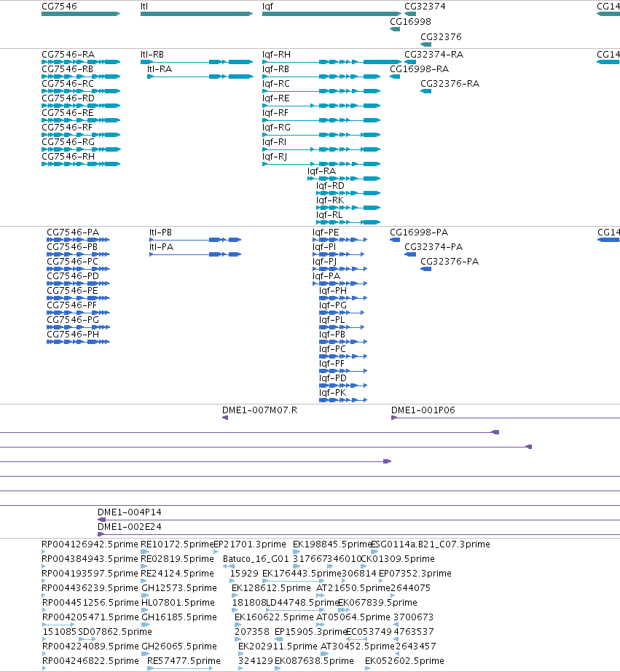Screen dimensions: 620x672
Task: Click protein label lqf-PH
Action: tap(333, 291)
